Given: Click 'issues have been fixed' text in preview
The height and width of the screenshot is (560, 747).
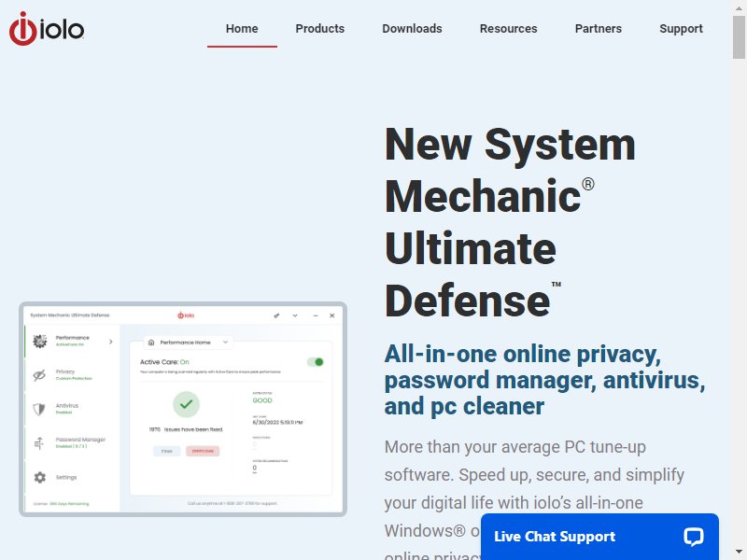Looking at the screenshot, I should pos(186,429).
